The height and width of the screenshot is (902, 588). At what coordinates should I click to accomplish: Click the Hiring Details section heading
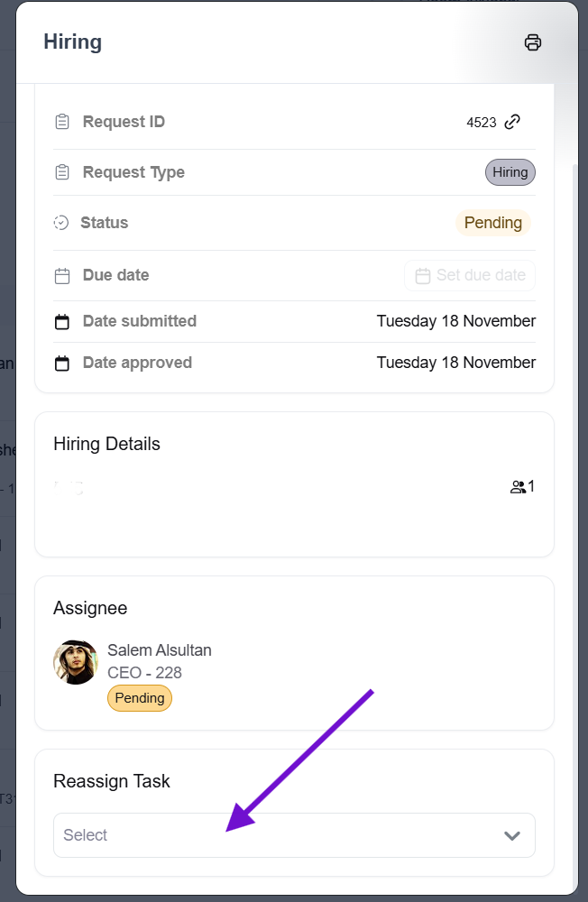pyautogui.click(x=106, y=444)
